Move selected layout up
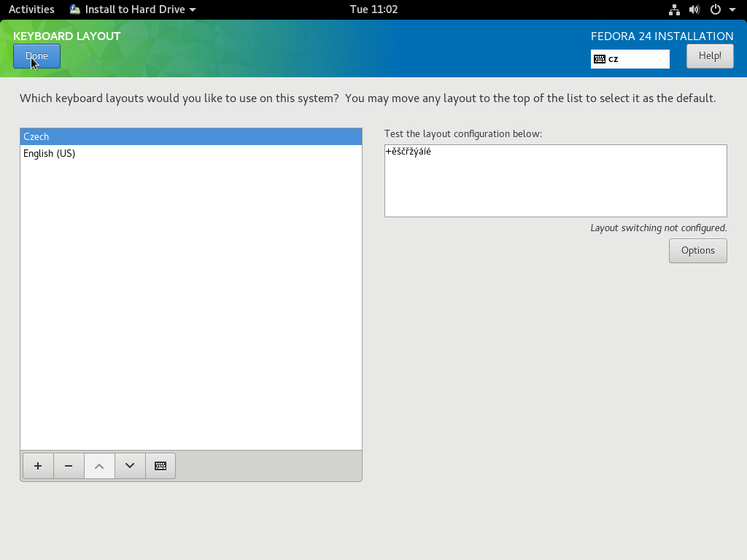747x560 pixels. (x=99, y=466)
